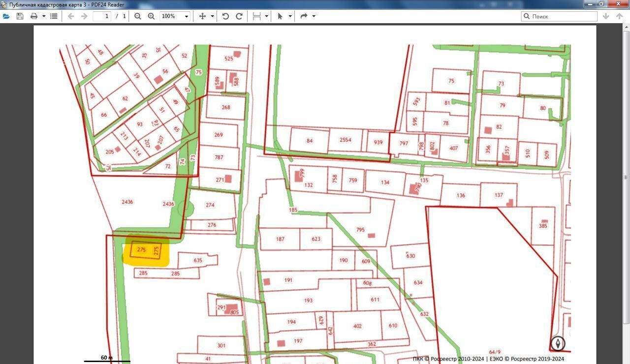The image size is (630, 364).
Task: Open the print options dropdown arrow
Action: [43, 16]
